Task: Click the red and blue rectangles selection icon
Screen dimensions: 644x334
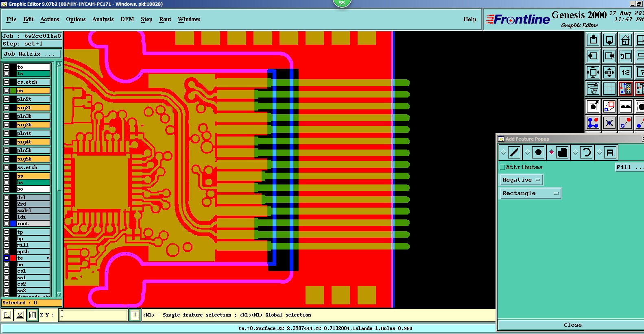Action: 609,106
